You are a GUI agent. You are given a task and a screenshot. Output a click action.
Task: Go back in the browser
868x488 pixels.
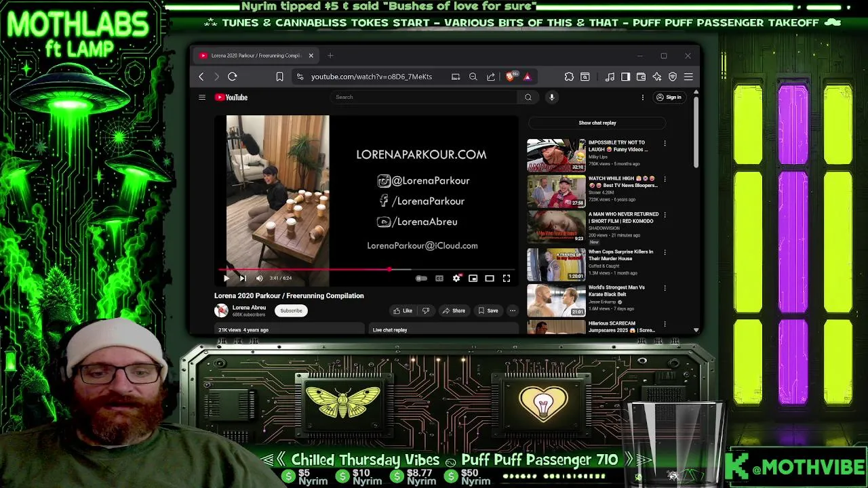coord(201,77)
